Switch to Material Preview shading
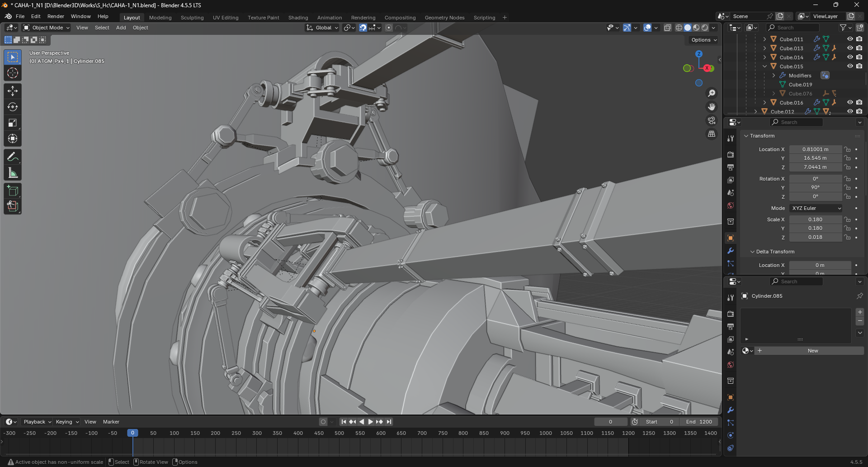 point(696,28)
